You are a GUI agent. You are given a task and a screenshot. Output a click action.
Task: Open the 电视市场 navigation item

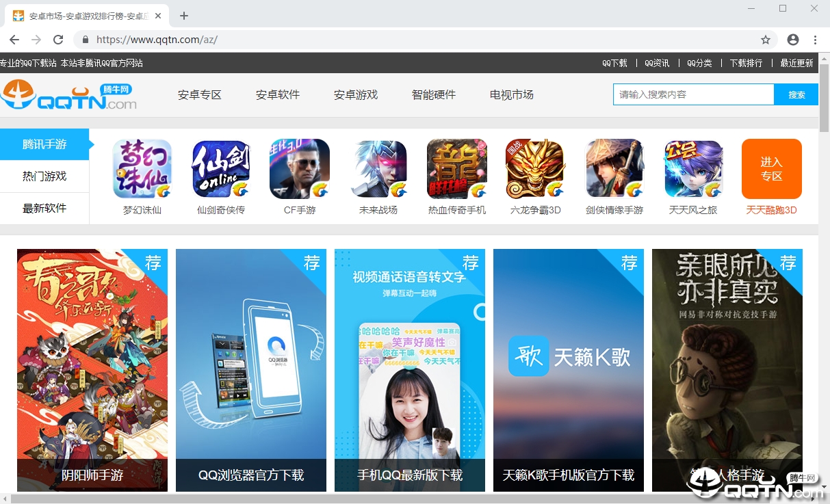(x=512, y=95)
